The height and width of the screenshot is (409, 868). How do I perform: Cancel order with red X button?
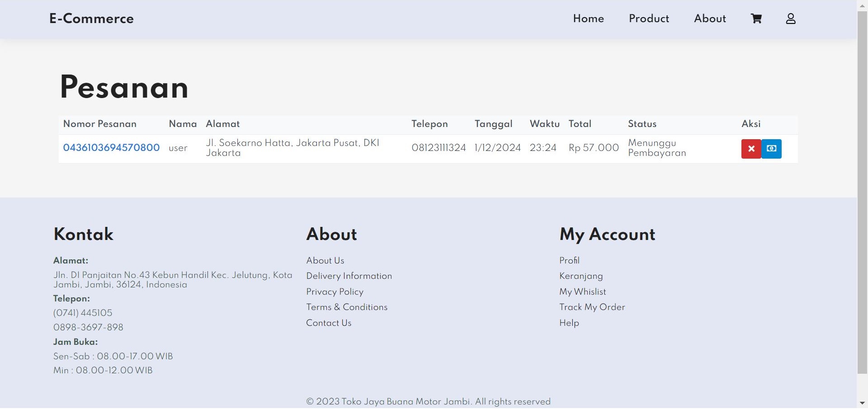coord(751,149)
